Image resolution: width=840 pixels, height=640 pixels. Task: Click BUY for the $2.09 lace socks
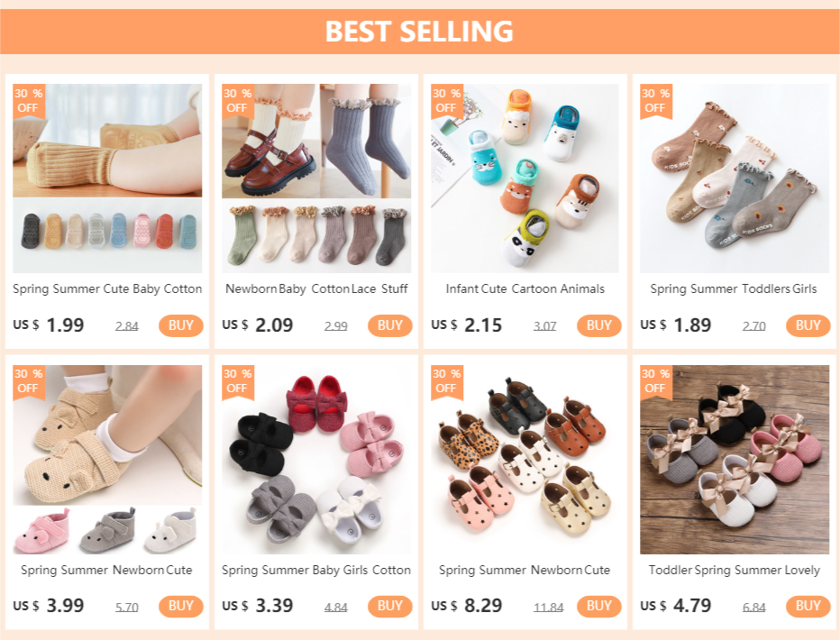point(389,325)
